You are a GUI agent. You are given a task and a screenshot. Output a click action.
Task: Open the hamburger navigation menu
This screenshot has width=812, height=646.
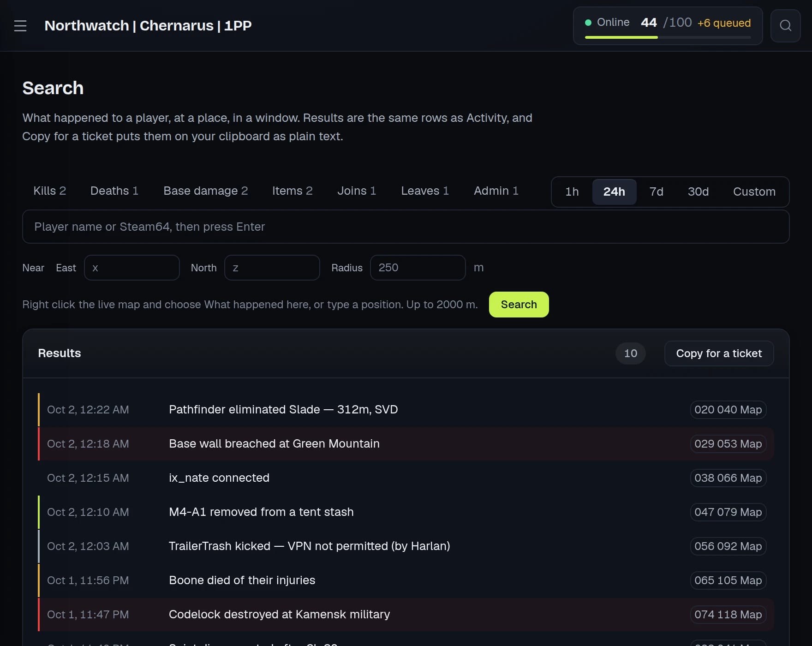click(x=20, y=26)
